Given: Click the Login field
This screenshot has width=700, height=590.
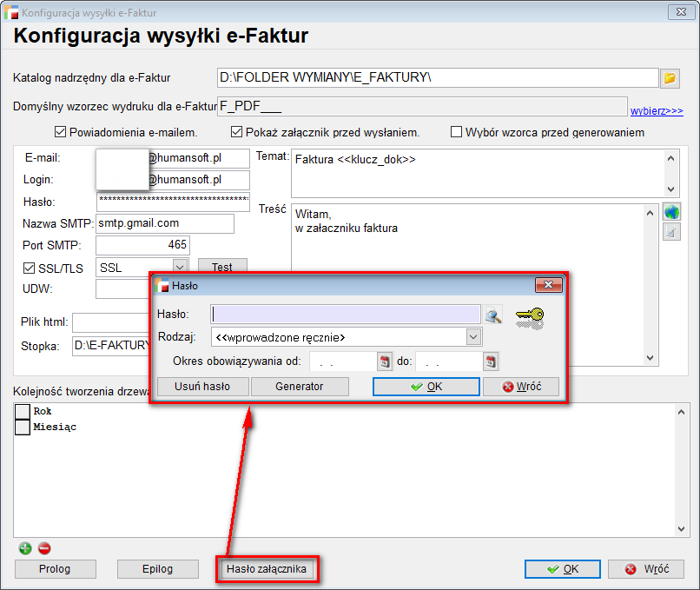Looking at the screenshot, I should [173, 180].
